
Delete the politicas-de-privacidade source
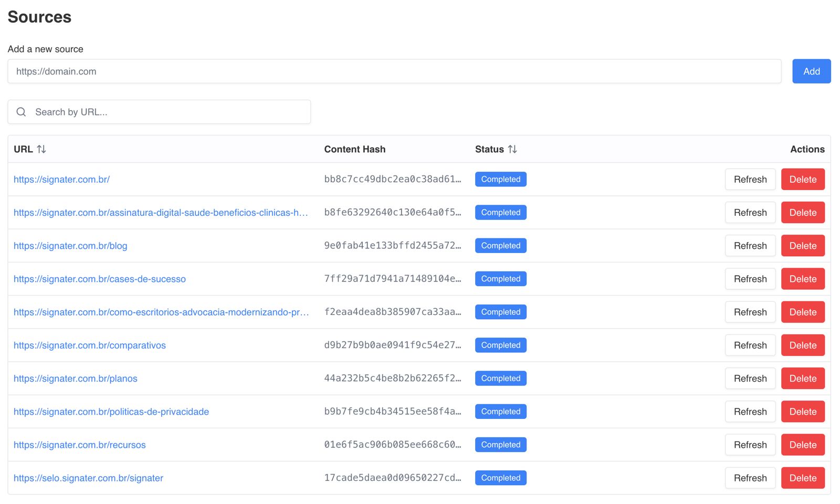tap(802, 412)
